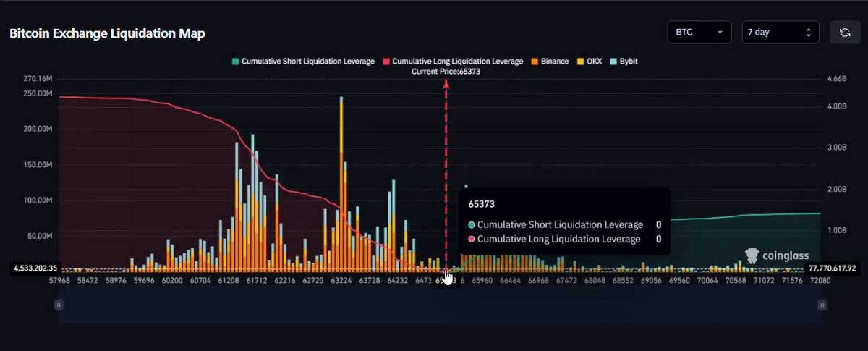
Task: Click the 77,770,617.92 axis value tag
Action: point(833,268)
